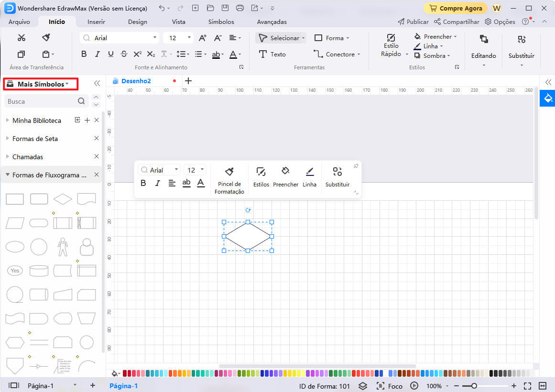Click the fill bucket icon on right panel
The width and height of the screenshot is (555, 392).
[x=548, y=98]
